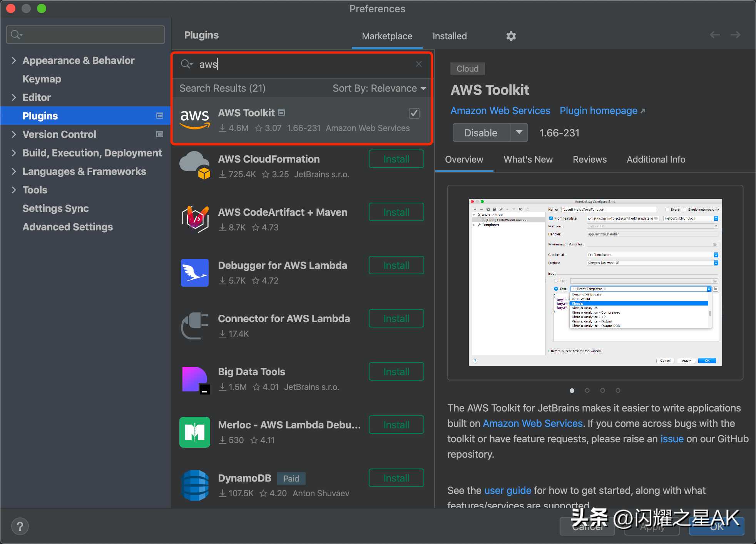Screen dimensions: 756x544
Task: Open the user guide link
Action: (507, 490)
